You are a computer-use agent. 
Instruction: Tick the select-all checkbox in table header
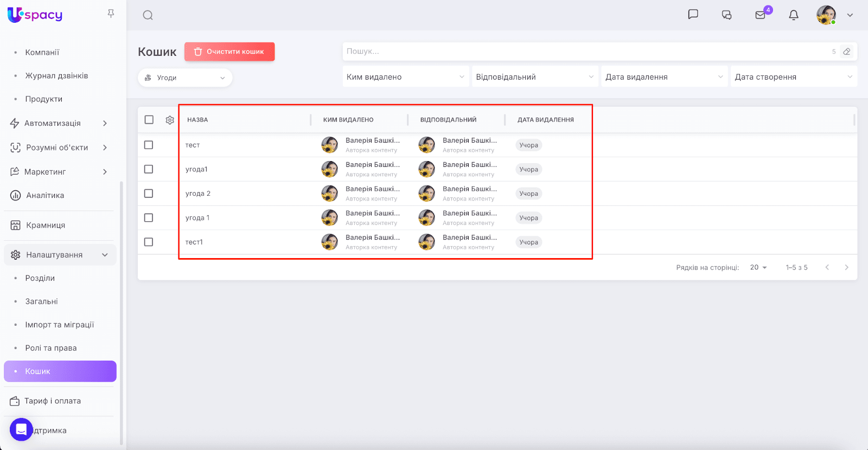tap(149, 120)
